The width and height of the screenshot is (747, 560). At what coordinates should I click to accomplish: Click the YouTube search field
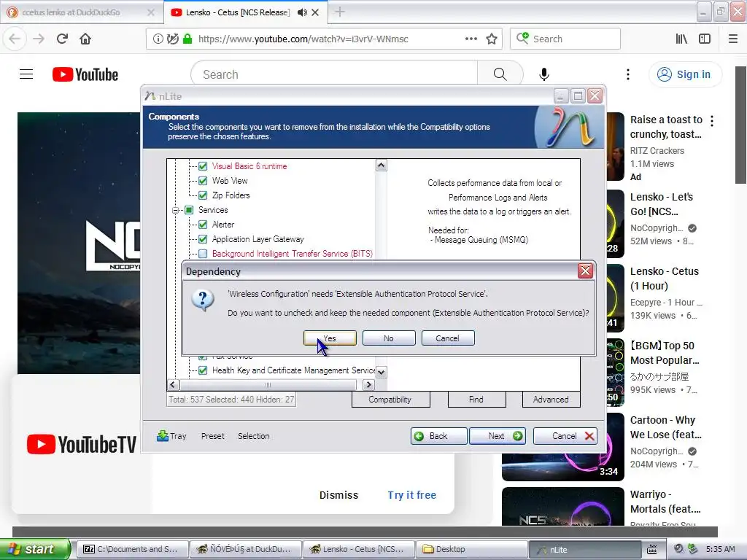pos(334,74)
